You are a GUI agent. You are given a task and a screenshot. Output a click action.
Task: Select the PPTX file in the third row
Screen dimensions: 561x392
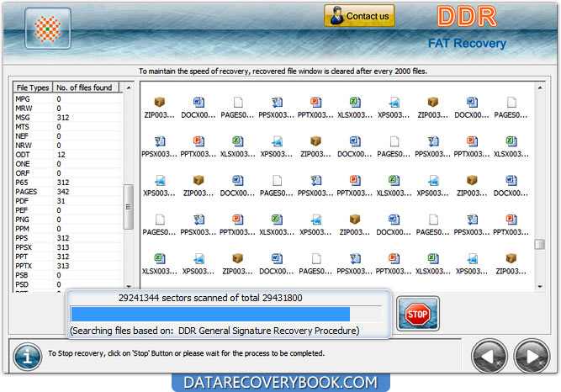pos(355,186)
